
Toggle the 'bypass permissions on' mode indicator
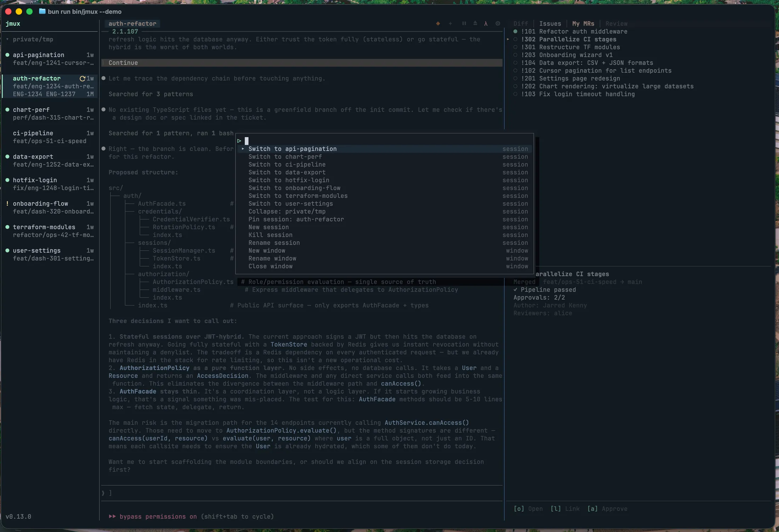(158, 516)
